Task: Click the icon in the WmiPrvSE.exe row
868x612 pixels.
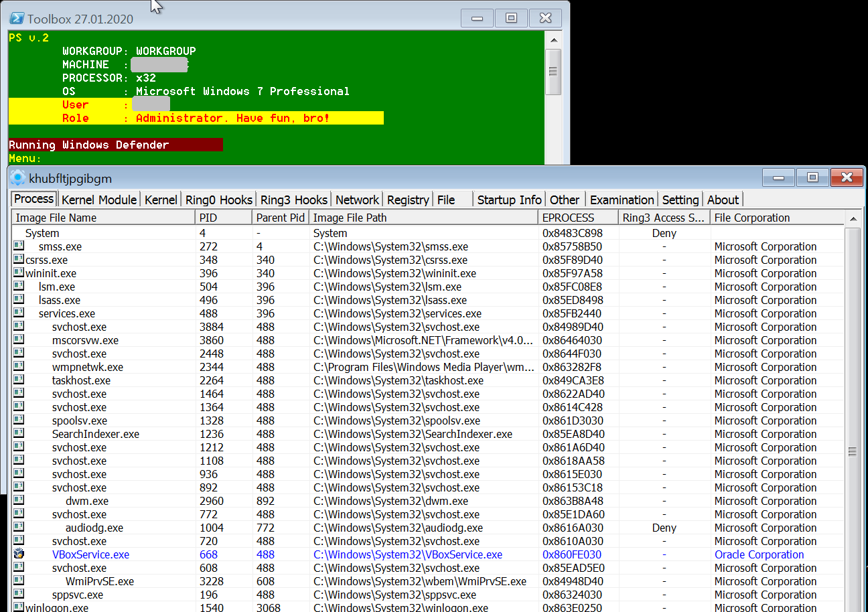Action: [18, 581]
